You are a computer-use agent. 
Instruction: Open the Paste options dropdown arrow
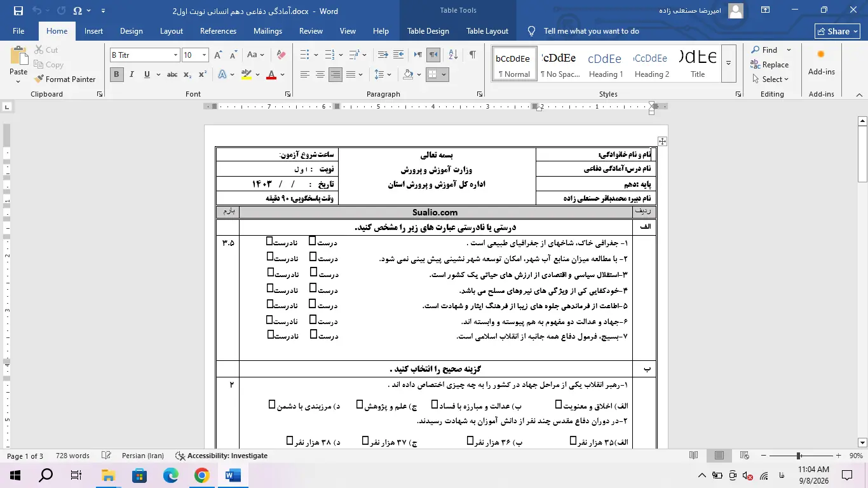pyautogui.click(x=18, y=81)
